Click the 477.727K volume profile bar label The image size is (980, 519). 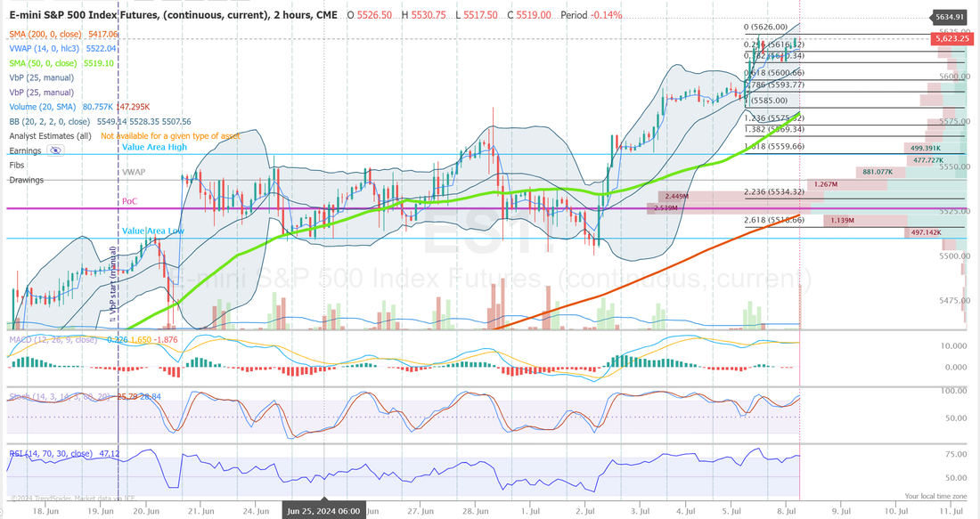(928, 160)
